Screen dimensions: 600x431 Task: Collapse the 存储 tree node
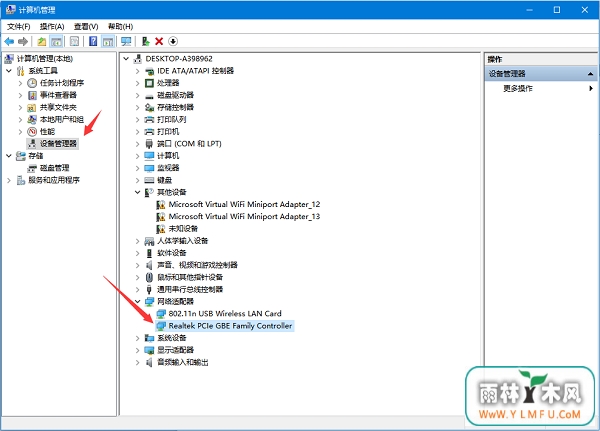9,156
